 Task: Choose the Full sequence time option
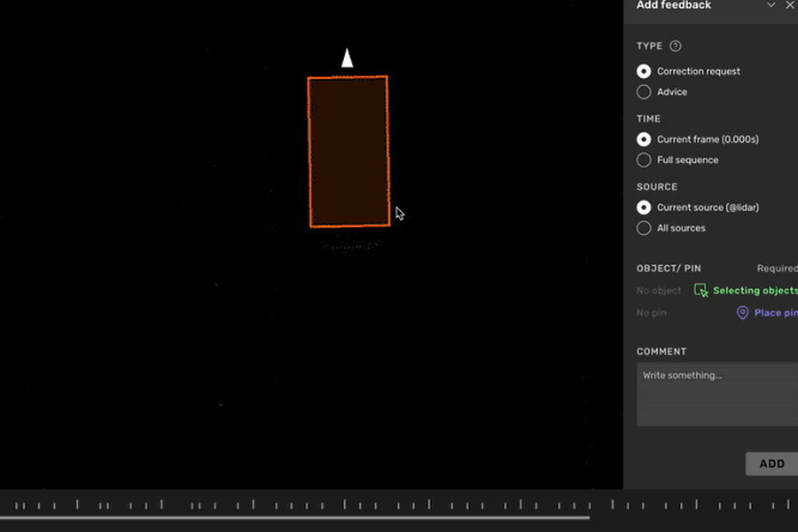[644, 160]
